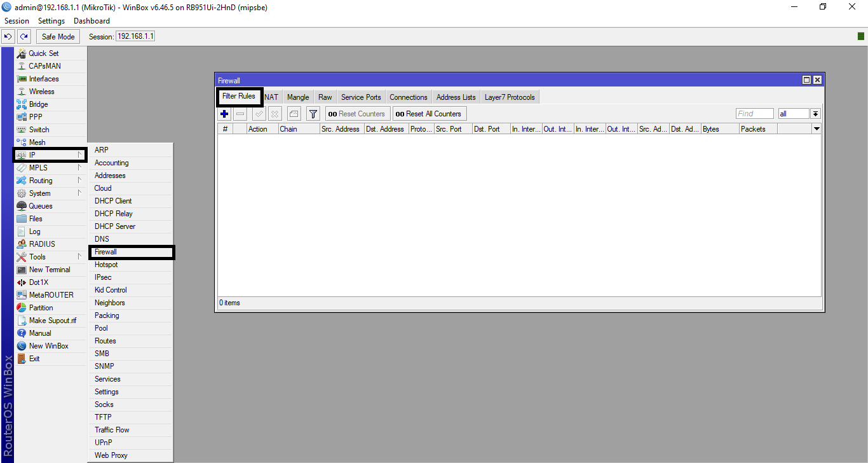Viewport: 868px width, 463px height.
Task: Click the minus remove rule icon
Action: coord(240,114)
